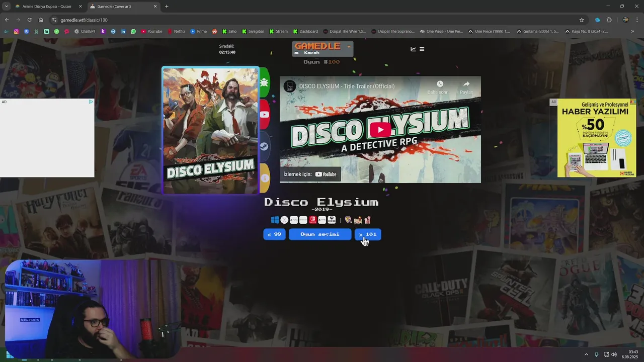The image size is (644, 362).
Task: Open the Instagram bookmark icon
Action: click(16, 31)
